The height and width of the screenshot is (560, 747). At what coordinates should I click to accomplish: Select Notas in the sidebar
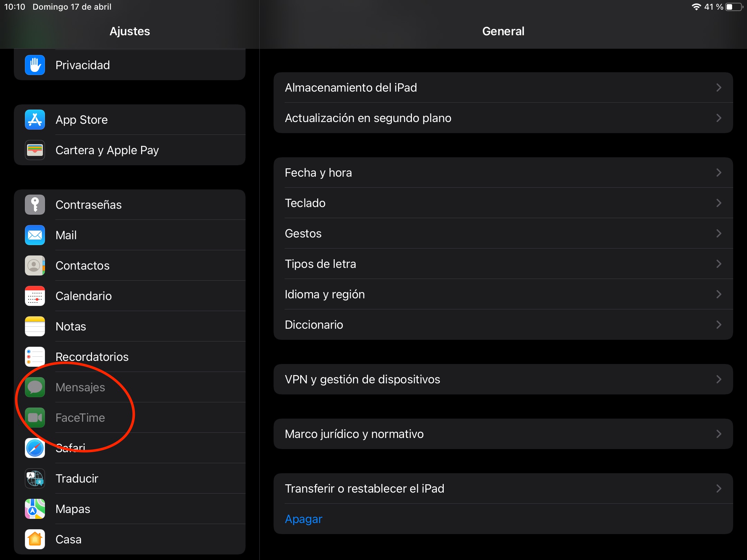click(130, 326)
